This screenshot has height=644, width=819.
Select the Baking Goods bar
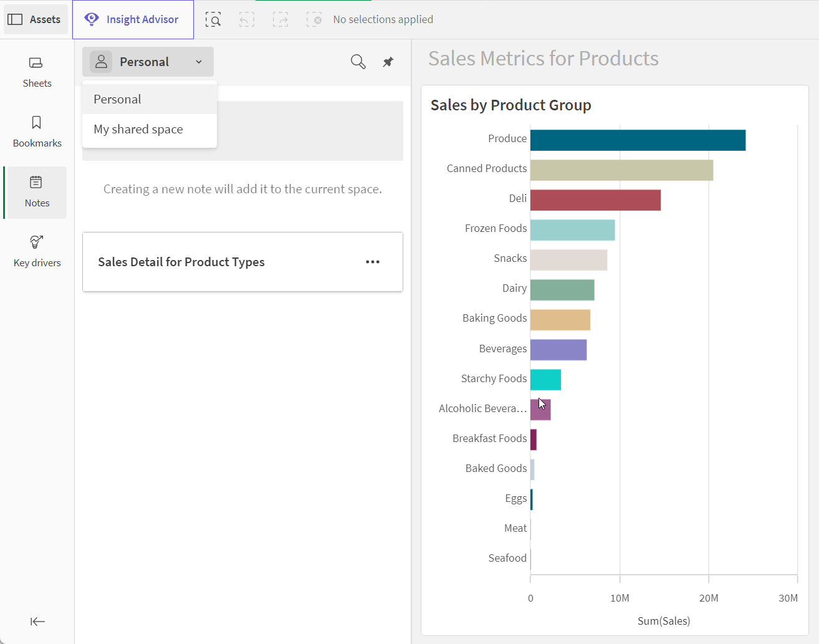tap(560, 320)
